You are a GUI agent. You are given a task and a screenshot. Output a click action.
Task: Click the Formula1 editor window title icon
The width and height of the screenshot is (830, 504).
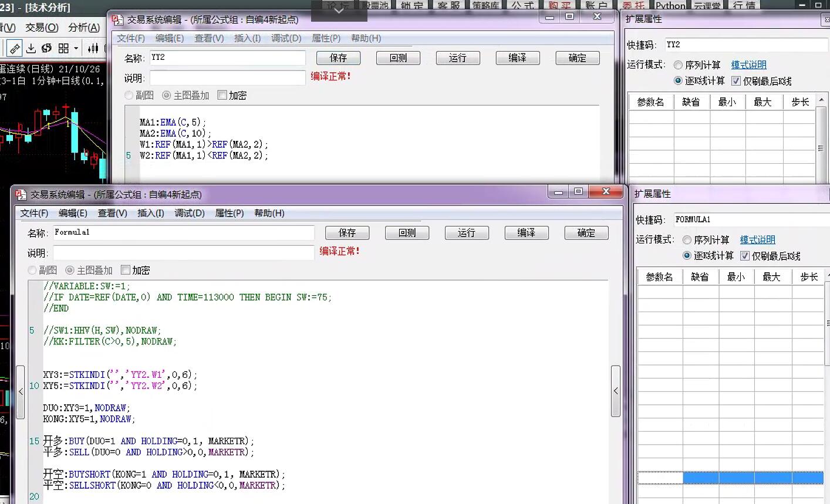click(x=21, y=195)
